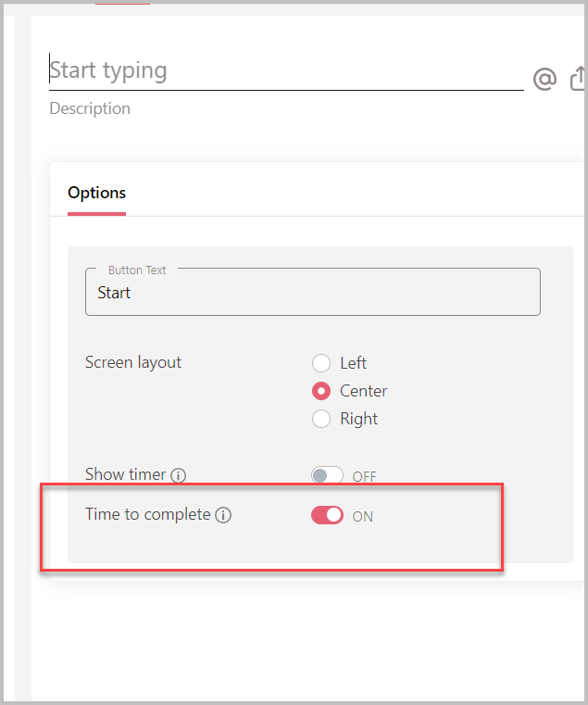The height and width of the screenshot is (705, 588).
Task: Select the Left screen layout radio button
Action: (321, 363)
